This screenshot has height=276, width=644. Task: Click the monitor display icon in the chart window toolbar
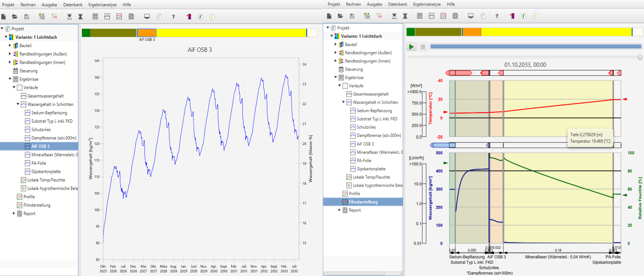point(147,17)
